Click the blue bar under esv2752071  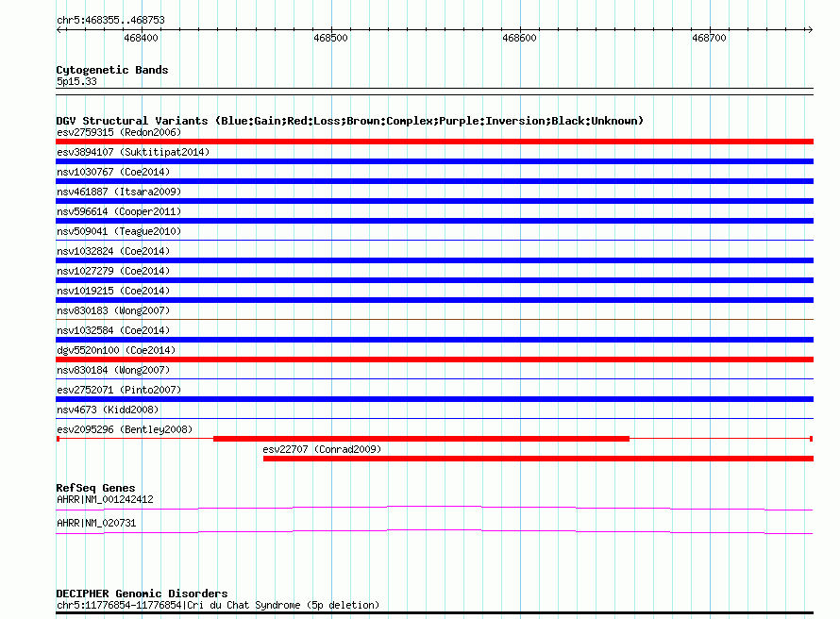pyautogui.click(x=434, y=399)
